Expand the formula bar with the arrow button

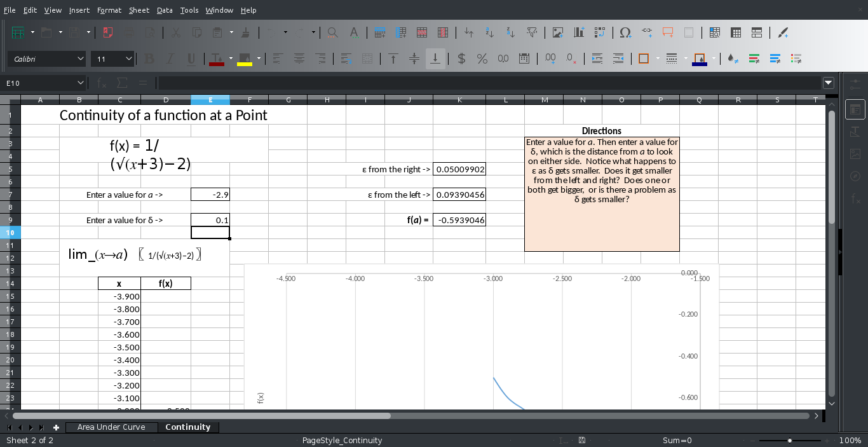click(x=828, y=83)
